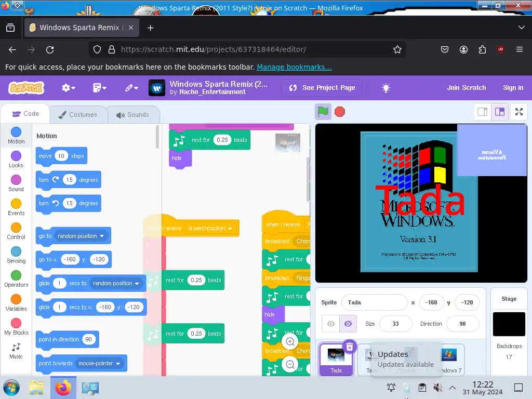Click the Scratch logo
Image resolution: width=532 pixels, height=399 pixels.
26,88
